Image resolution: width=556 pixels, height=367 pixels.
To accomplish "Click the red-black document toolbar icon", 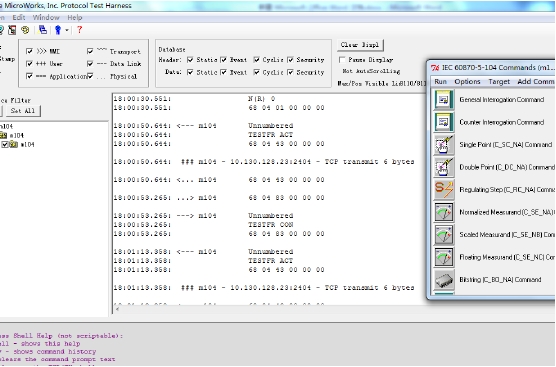I will coord(12,30).
